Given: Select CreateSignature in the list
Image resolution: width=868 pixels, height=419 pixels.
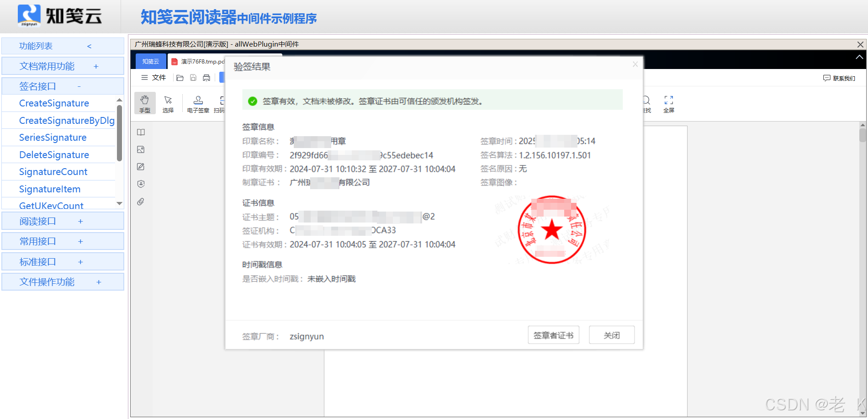Looking at the screenshot, I should click(54, 103).
